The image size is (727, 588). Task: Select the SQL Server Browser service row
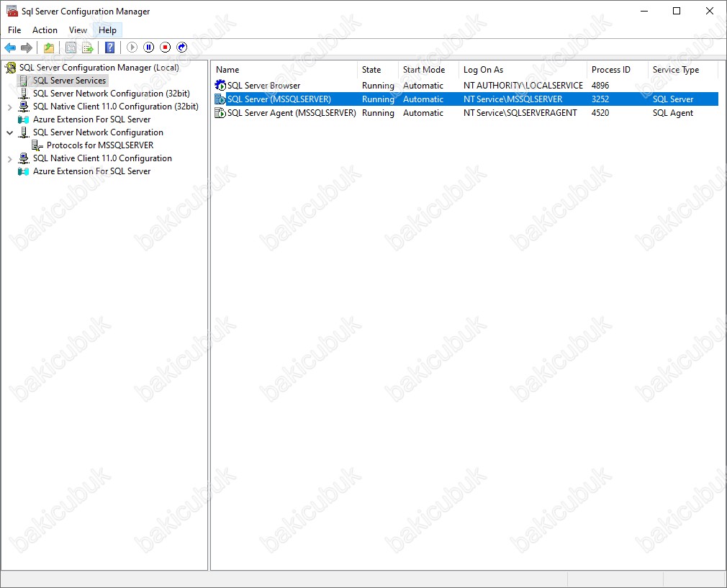(x=263, y=86)
